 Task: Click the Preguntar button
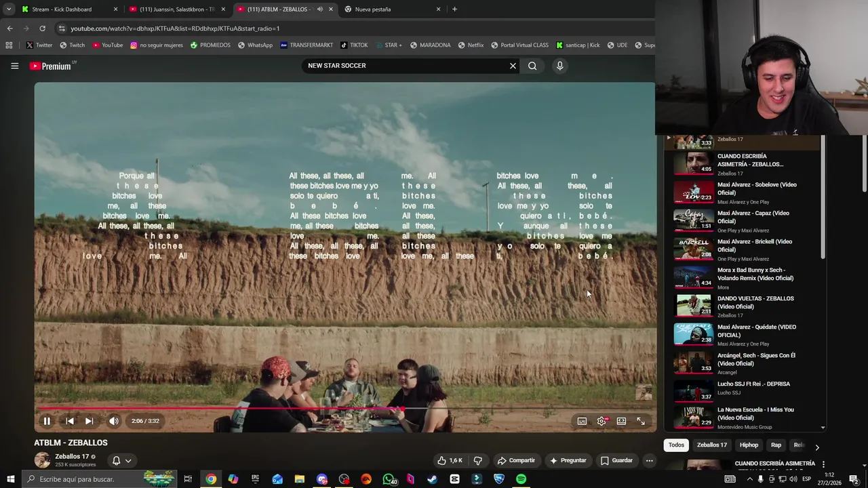(x=568, y=460)
